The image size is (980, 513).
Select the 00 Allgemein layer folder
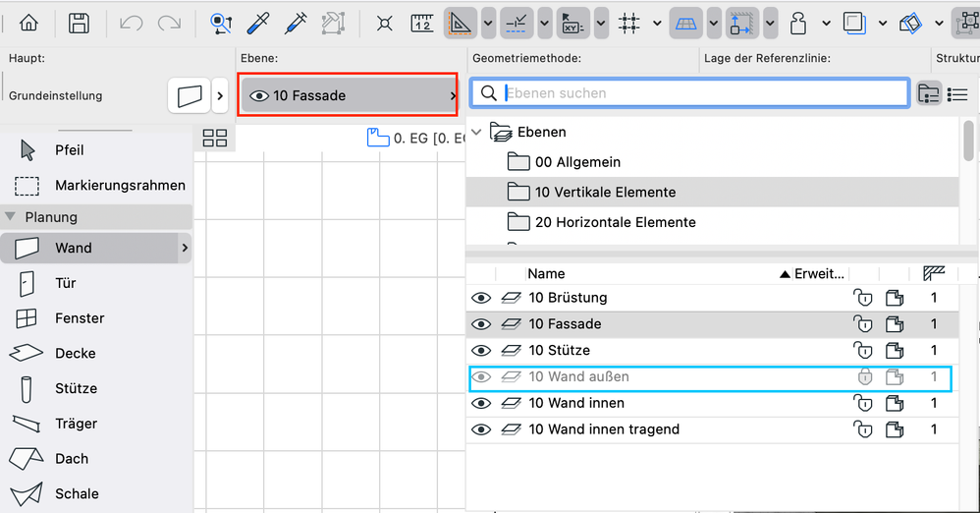[x=713, y=162]
